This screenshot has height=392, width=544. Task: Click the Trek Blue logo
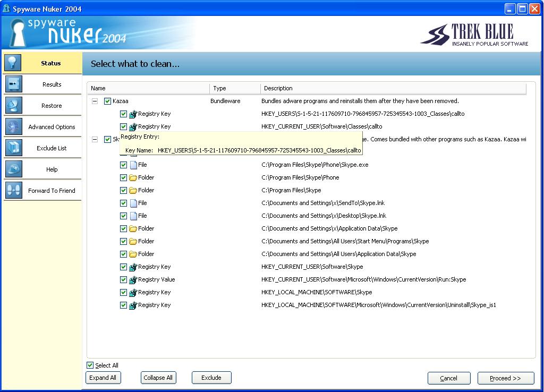[x=474, y=35]
